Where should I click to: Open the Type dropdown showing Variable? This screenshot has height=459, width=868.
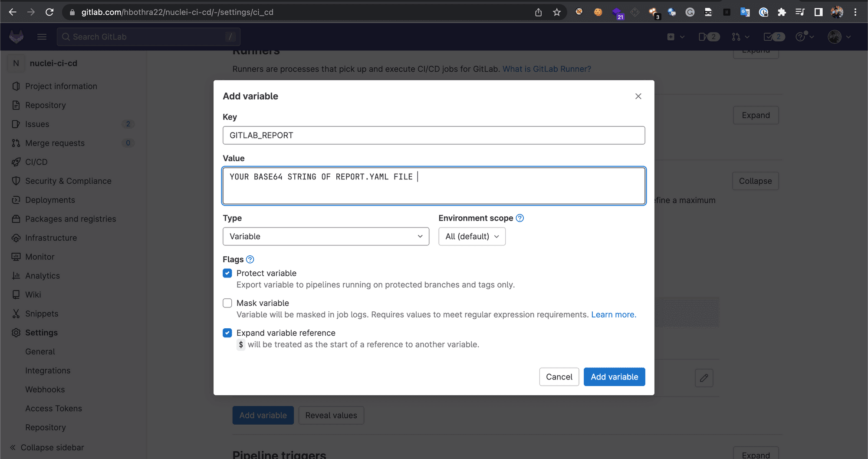[325, 236]
